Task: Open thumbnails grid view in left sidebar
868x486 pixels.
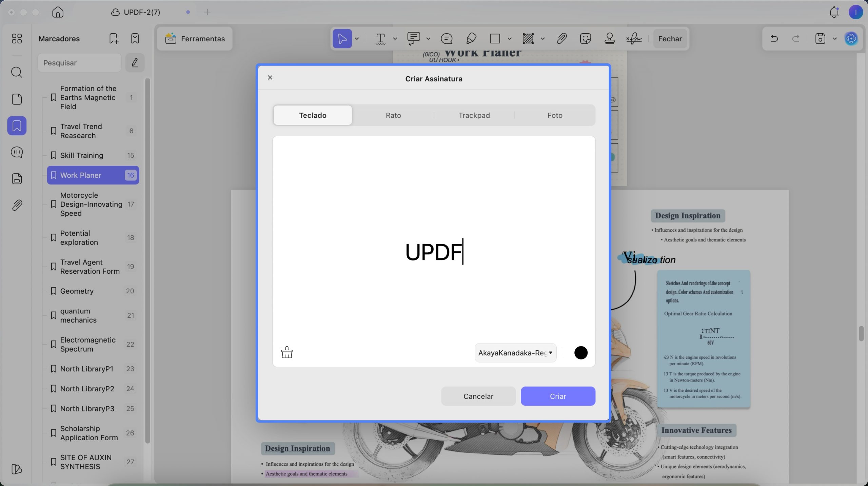Action: tap(17, 39)
